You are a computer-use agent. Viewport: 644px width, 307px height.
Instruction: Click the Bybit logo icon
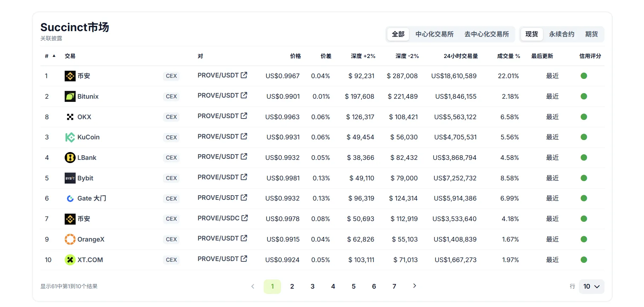[70, 178]
